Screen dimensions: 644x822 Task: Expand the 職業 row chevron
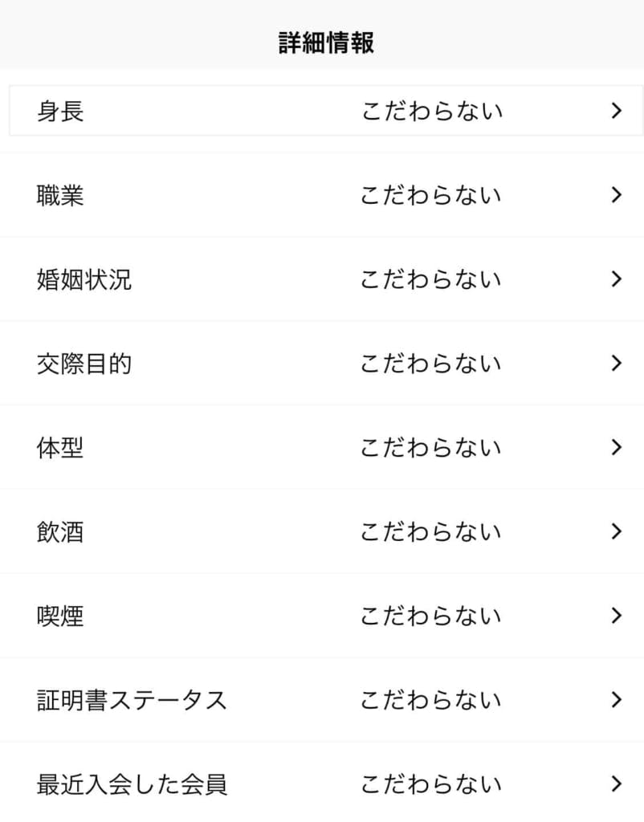tap(617, 194)
